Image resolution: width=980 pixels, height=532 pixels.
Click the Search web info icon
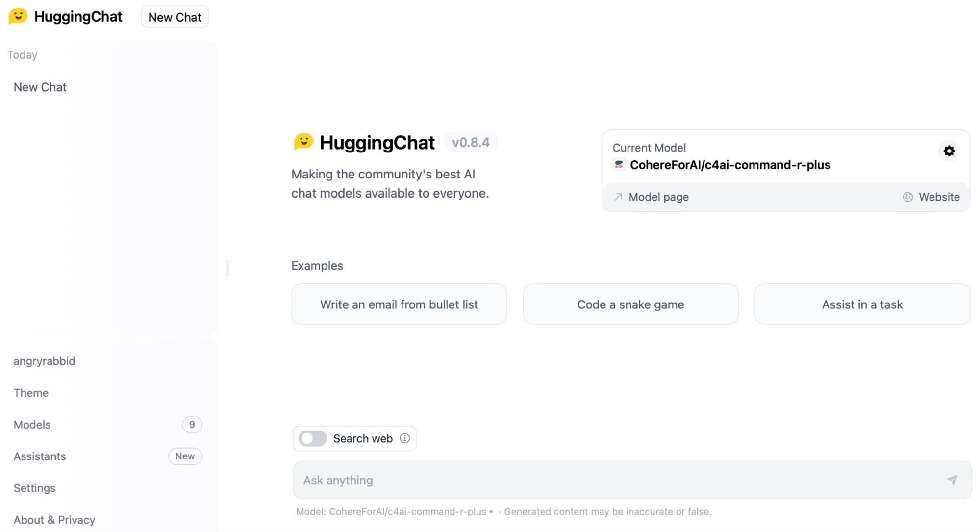[x=404, y=438]
